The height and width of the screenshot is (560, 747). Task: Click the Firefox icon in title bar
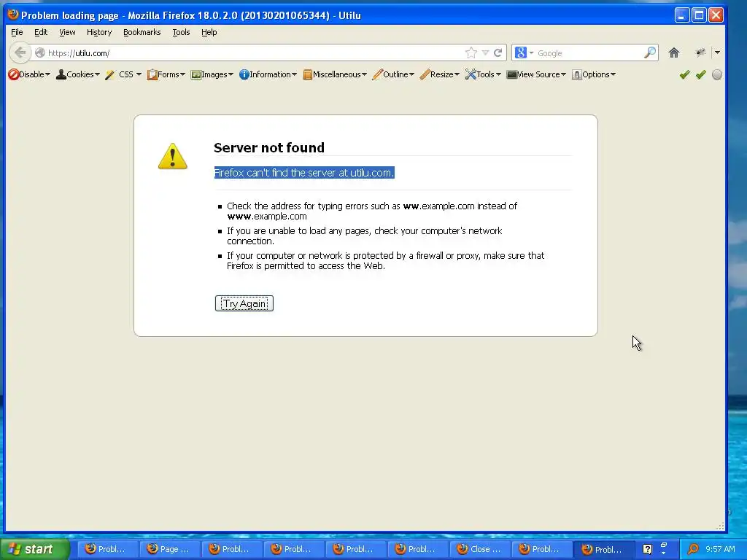(13, 15)
